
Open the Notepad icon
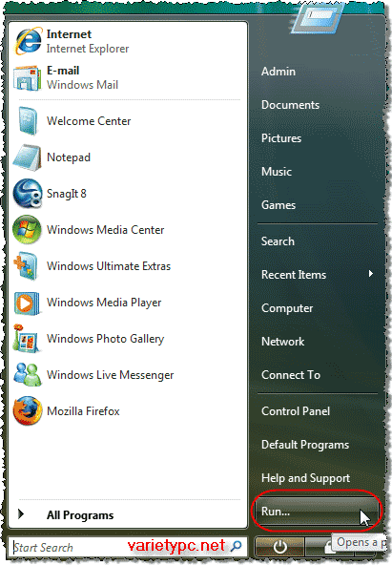pos(28,157)
